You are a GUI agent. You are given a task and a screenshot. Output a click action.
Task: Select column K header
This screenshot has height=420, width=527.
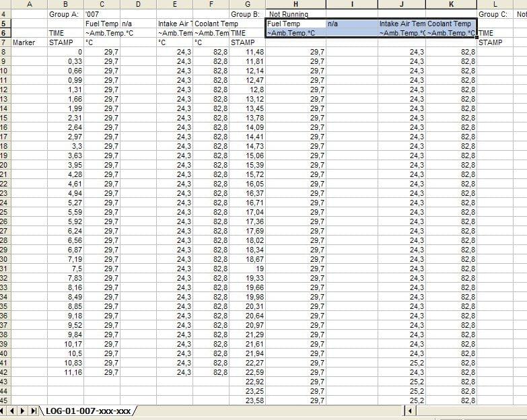[451, 4]
